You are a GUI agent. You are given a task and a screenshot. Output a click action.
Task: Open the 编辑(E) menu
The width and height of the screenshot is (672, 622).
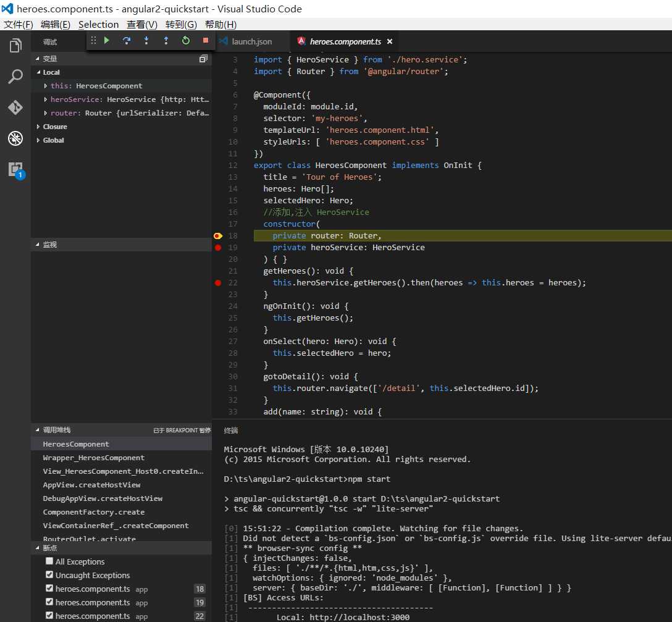point(56,25)
